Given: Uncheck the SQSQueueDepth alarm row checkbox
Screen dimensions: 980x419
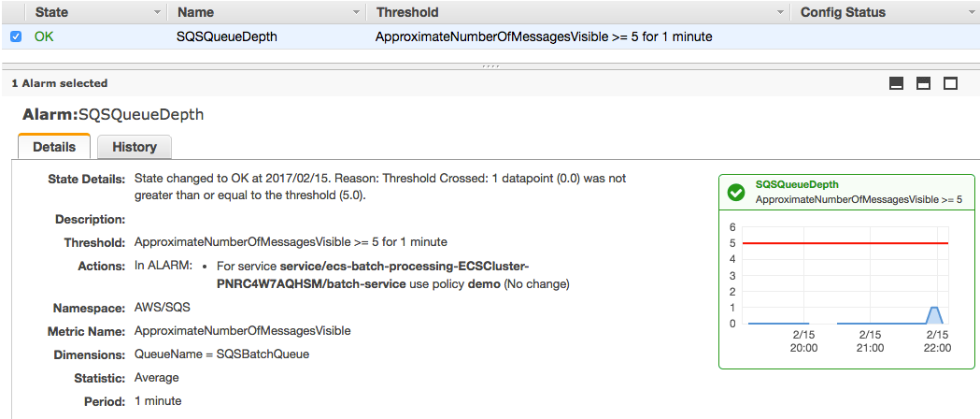Looking at the screenshot, I should coord(16,36).
